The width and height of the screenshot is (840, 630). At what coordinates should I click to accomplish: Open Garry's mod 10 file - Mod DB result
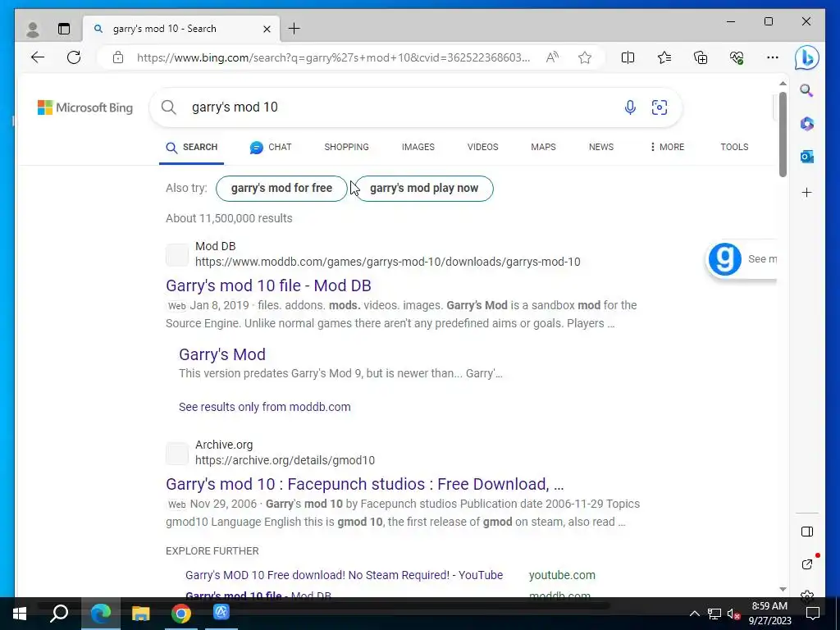point(268,285)
